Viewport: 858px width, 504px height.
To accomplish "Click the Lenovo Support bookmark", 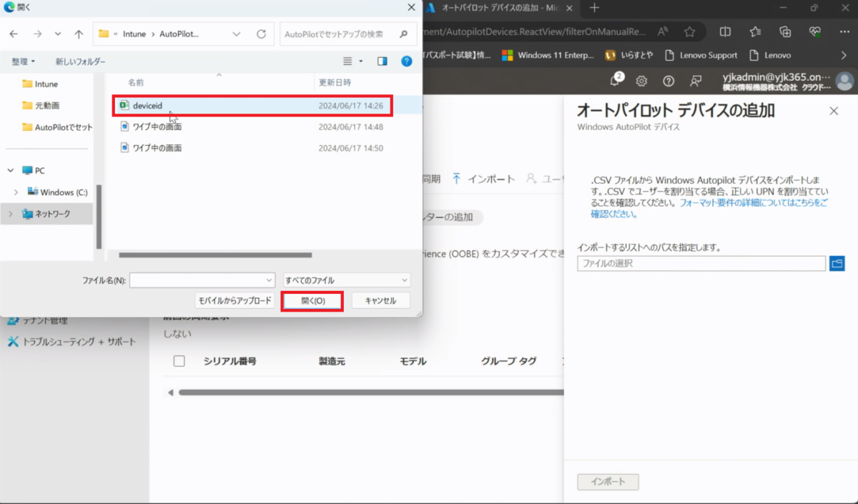I will 701,55.
